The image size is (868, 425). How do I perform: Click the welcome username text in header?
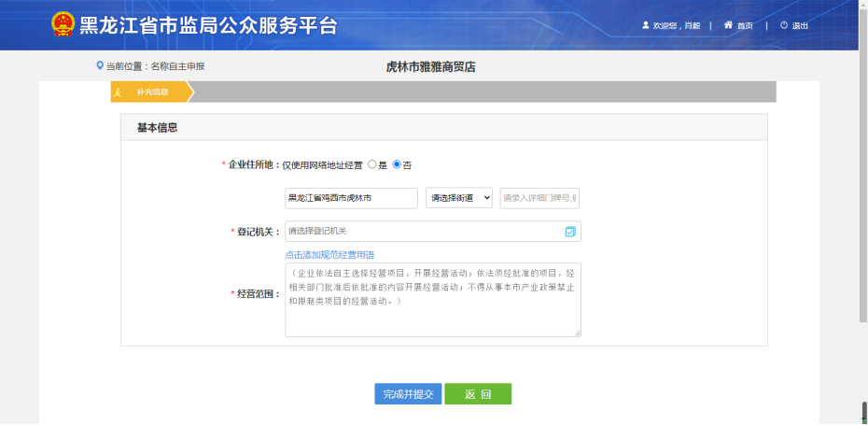pos(677,25)
